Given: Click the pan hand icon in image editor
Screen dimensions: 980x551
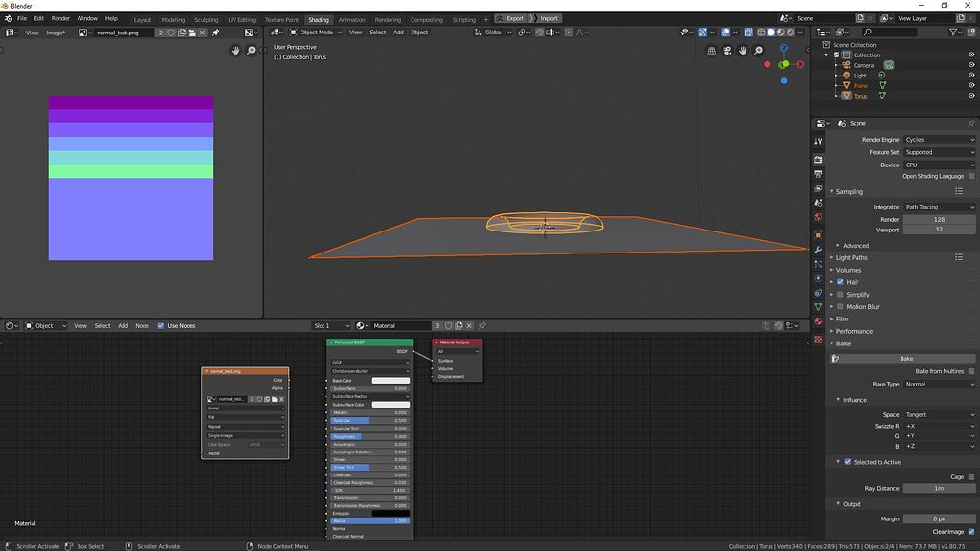Looking at the screenshot, I should click(235, 51).
